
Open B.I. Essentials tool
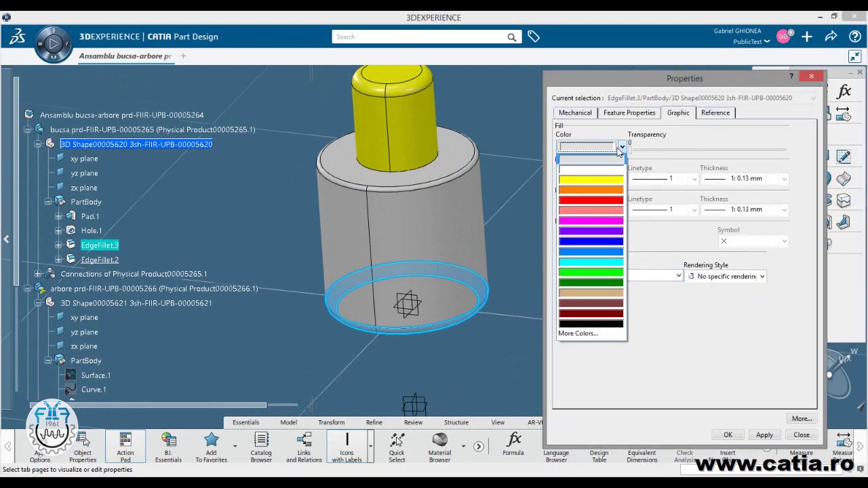[168, 448]
